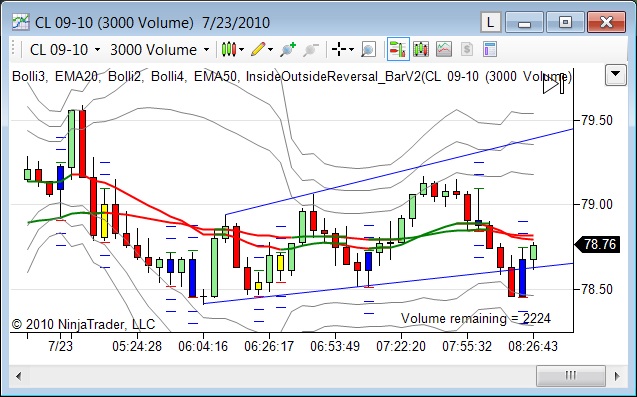Open the chart panel dropdown arrow button

615,74
